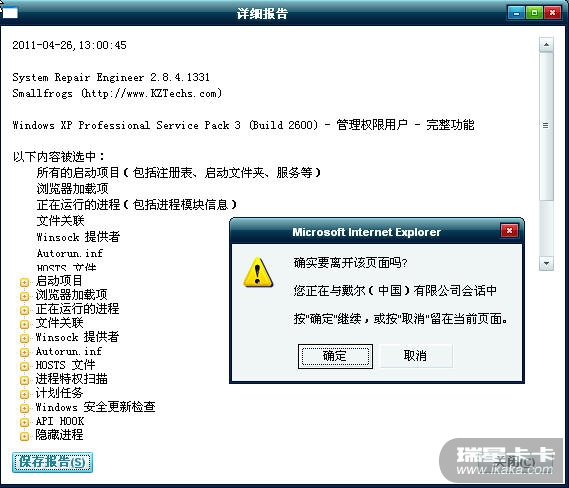Expand the Winsock 提供者 tree node
569x488 pixels.
coord(24,338)
